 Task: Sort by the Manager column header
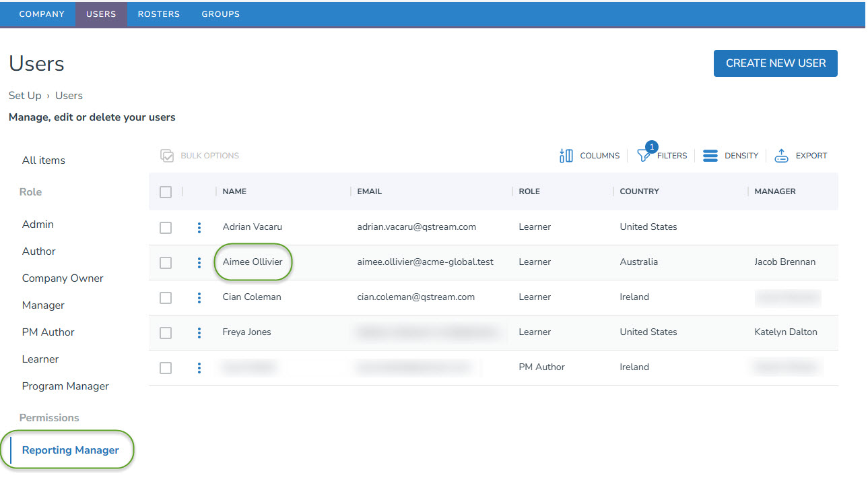point(775,191)
